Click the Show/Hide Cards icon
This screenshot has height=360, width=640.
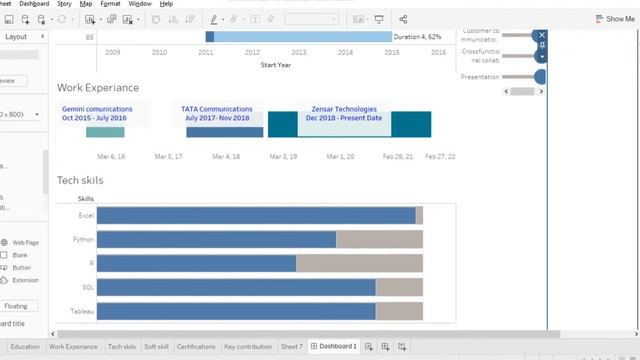point(358,19)
